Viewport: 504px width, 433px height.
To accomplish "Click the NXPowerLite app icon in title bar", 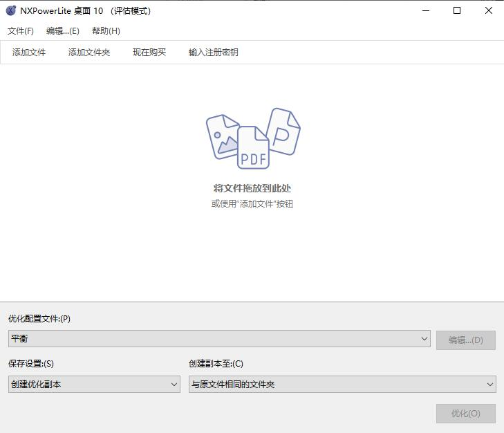I will point(11,10).
